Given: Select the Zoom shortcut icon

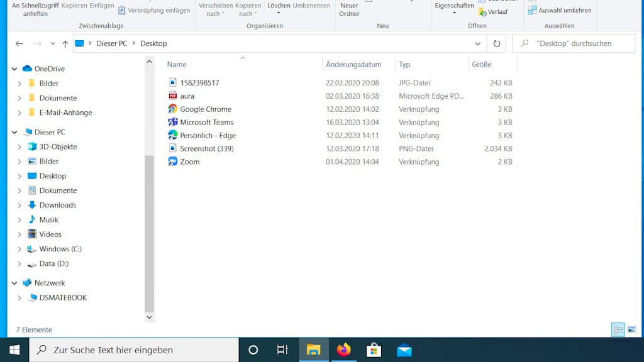Looking at the screenshot, I should pyautogui.click(x=173, y=162).
